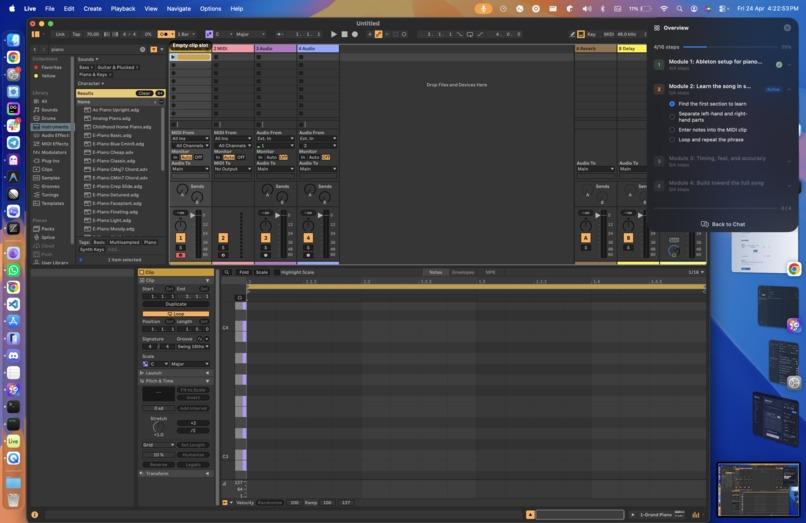806x523 pixels.
Task: Click the browser search field containing 'piano'
Action: tap(93, 49)
